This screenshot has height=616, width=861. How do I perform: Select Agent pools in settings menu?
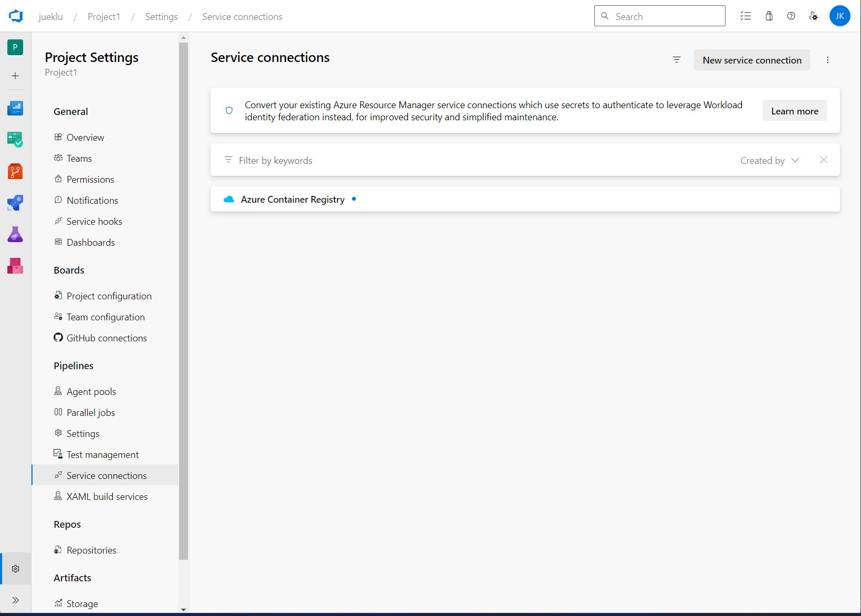pyautogui.click(x=91, y=392)
